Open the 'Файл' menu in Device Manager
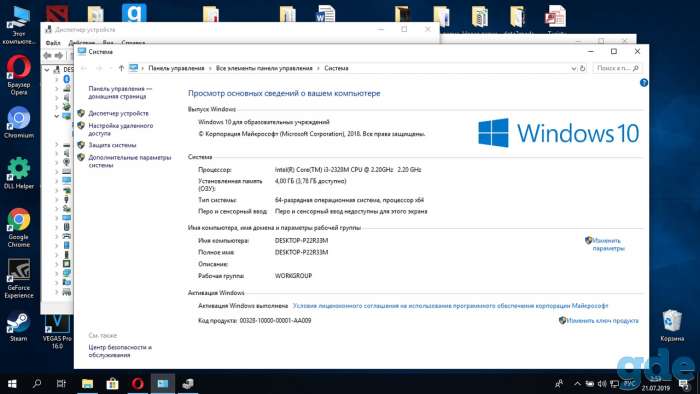This screenshot has width=700, height=394. 53,43
